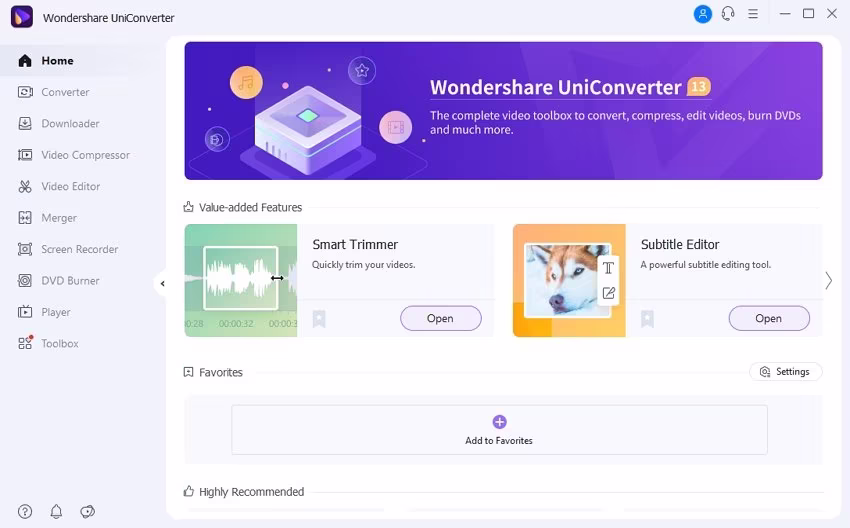The width and height of the screenshot is (850, 528).
Task: Open the hamburger menu icon
Action: (753, 14)
